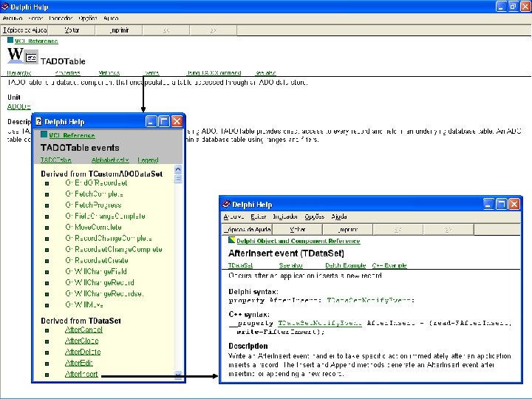Click the >> next topic button, main window
The width and height of the screenshot is (532, 399).
pos(213,30)
